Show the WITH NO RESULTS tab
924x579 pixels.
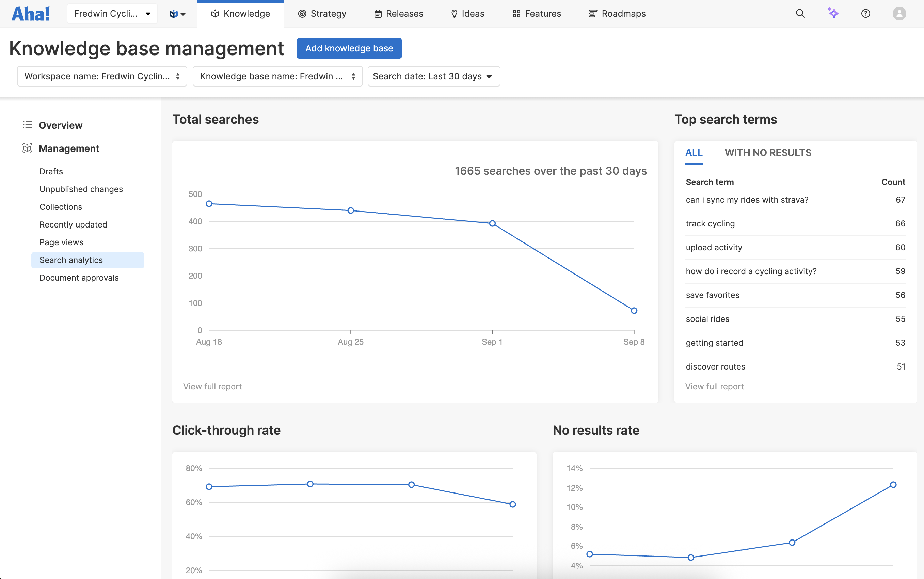(x=768, y=153)
